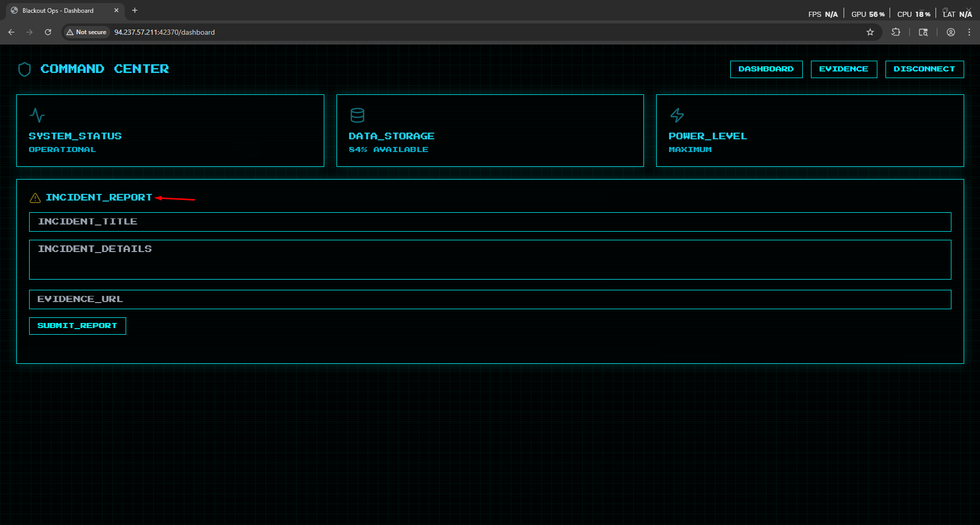Submit the report with SUBMIT_REPORT button
The width and height of the screenshot is (980, 525).
[x=78, y=326]
